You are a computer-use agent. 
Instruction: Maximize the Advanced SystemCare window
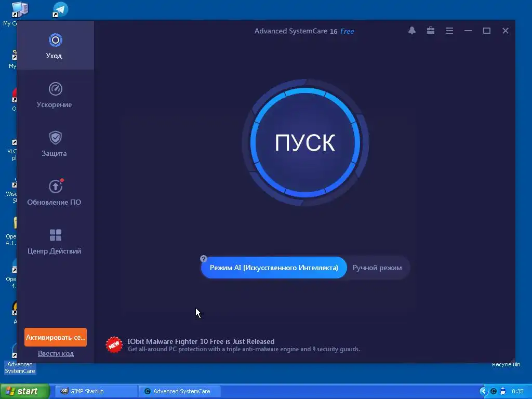[x=486, y=31]
